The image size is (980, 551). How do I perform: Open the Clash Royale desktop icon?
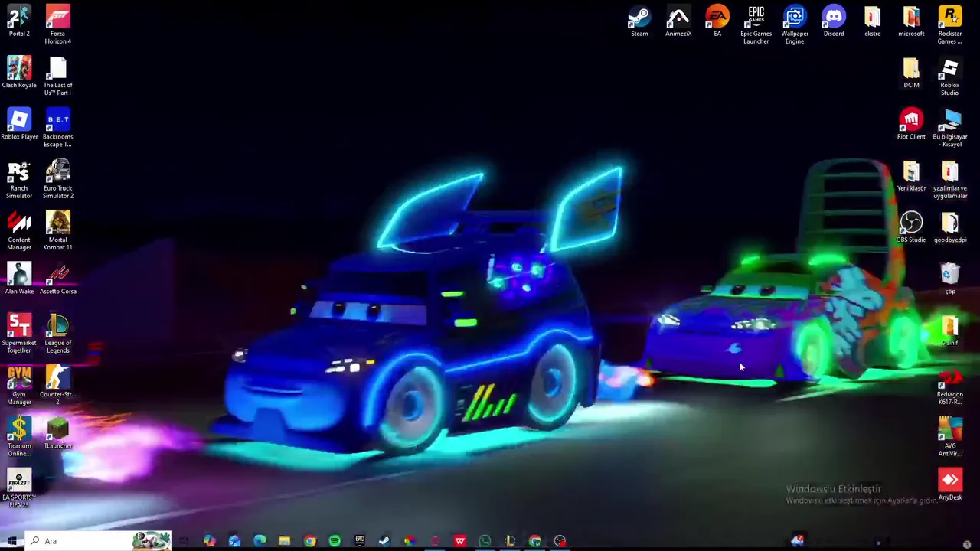point(19,72)
